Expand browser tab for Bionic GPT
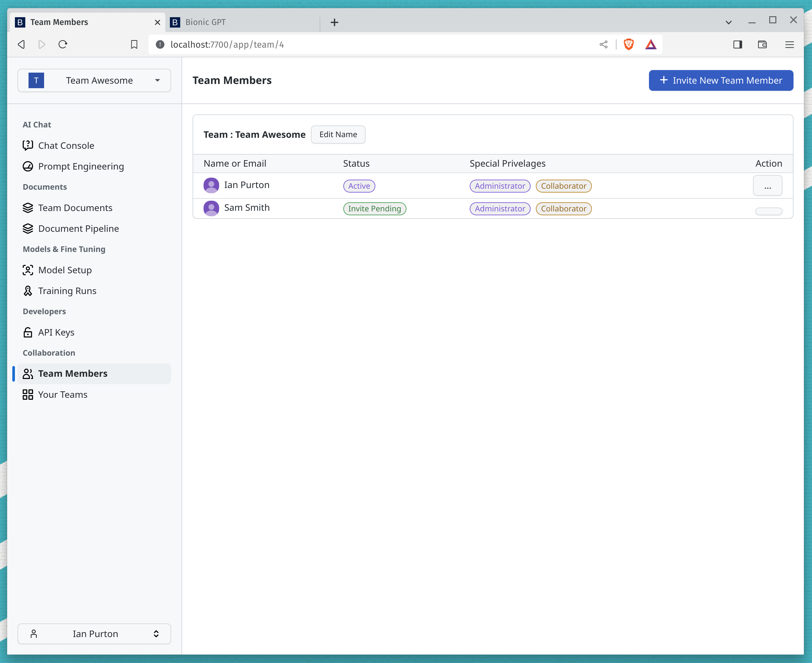Viewport: 812px width, 663px height. coord(243,22)
